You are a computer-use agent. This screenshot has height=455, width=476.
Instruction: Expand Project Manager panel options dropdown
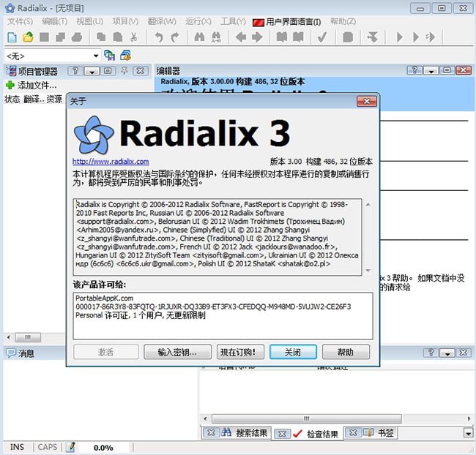pyautogui.click(x=91, y=71)
